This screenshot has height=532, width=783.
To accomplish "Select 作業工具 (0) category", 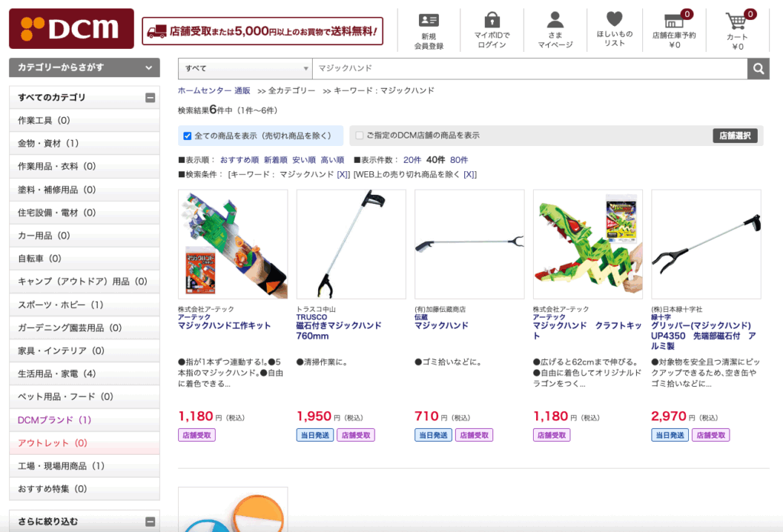I will (x=84, y=120).
